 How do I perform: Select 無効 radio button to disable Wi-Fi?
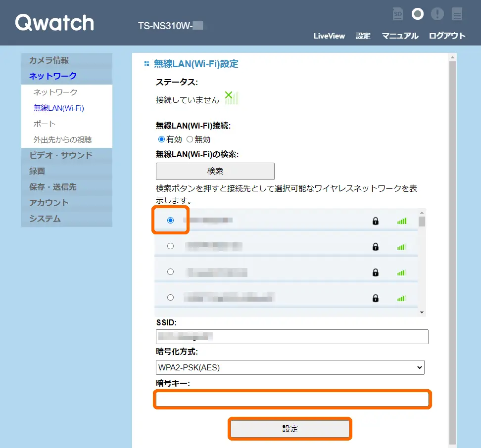[x=190, y=139]
